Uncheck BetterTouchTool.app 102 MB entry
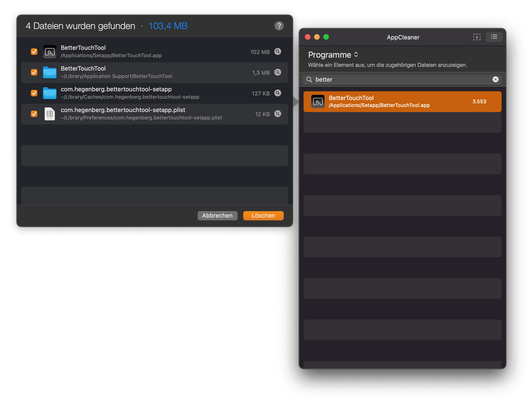532x403 pixels. coord(34,51)
